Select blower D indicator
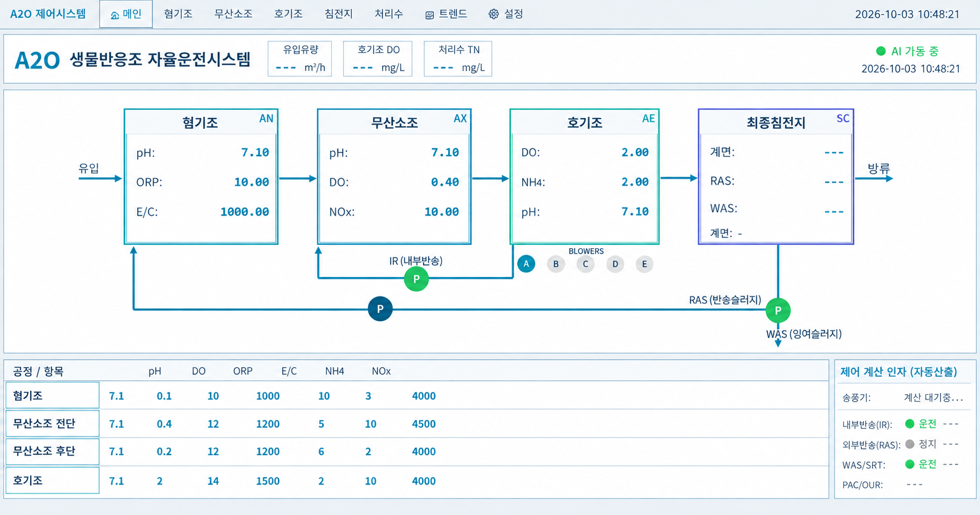This screenshot has height=515, width=980. coord(615,264)
